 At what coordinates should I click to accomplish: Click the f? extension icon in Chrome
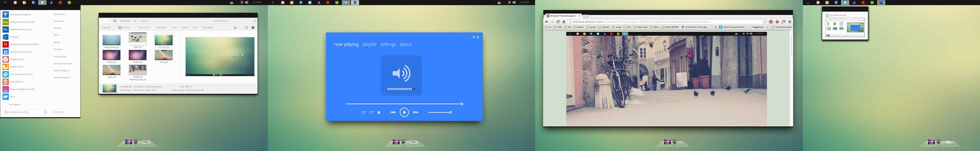784,22
